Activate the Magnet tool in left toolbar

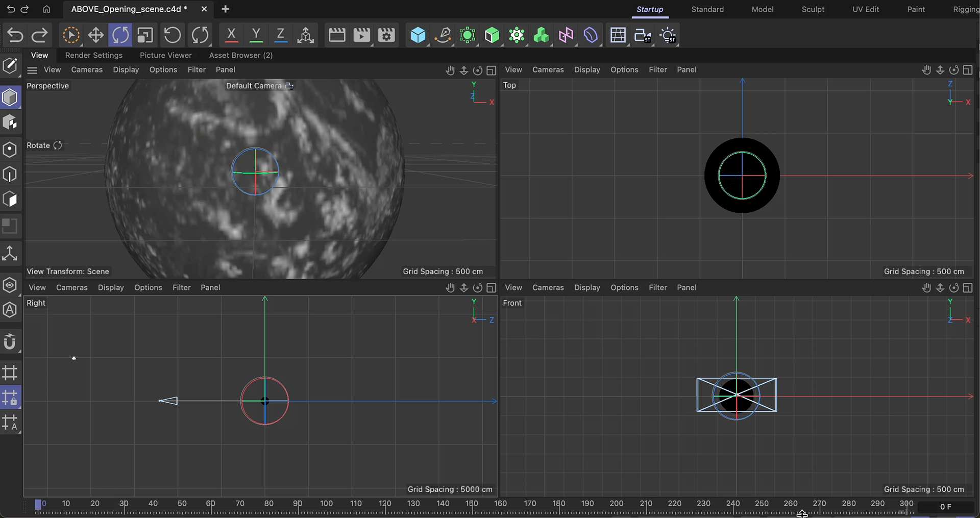[x=10, y=342]
